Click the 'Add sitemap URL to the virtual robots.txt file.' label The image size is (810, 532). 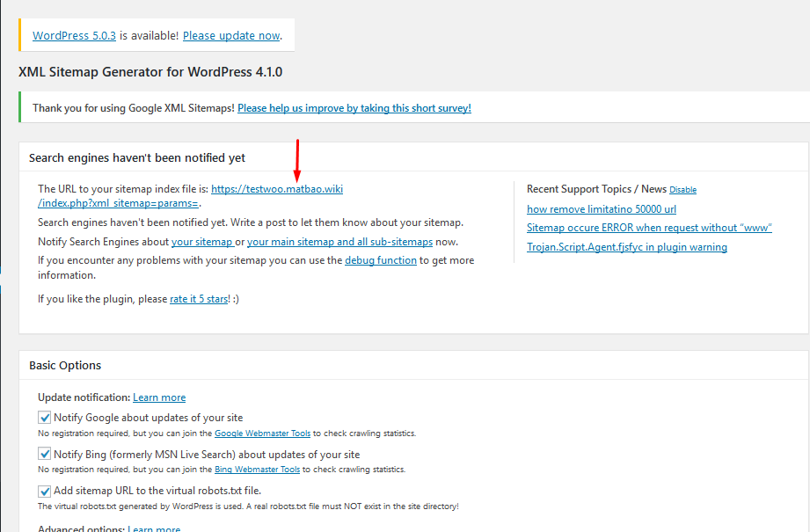[x=157, y=491]
